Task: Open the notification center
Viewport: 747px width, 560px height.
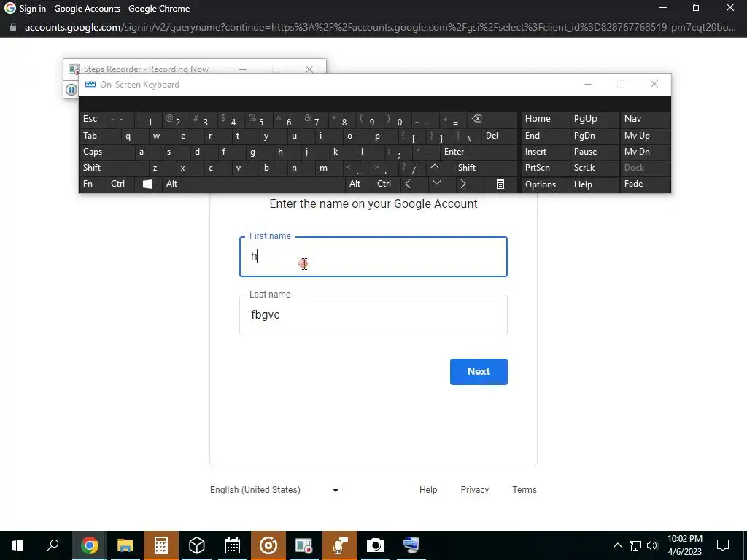Action: (723, 545)
